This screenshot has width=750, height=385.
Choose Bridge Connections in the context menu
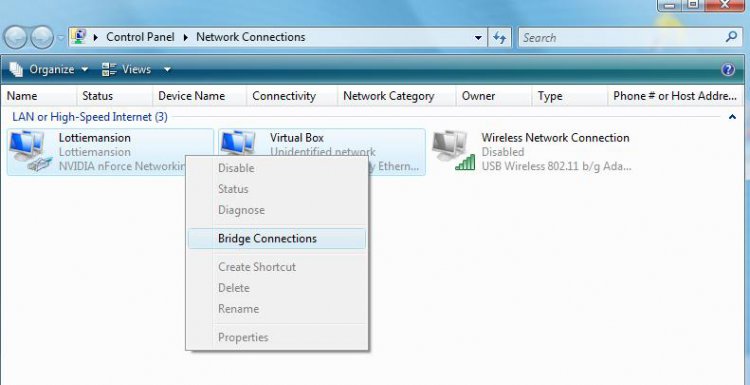(277, 238)
